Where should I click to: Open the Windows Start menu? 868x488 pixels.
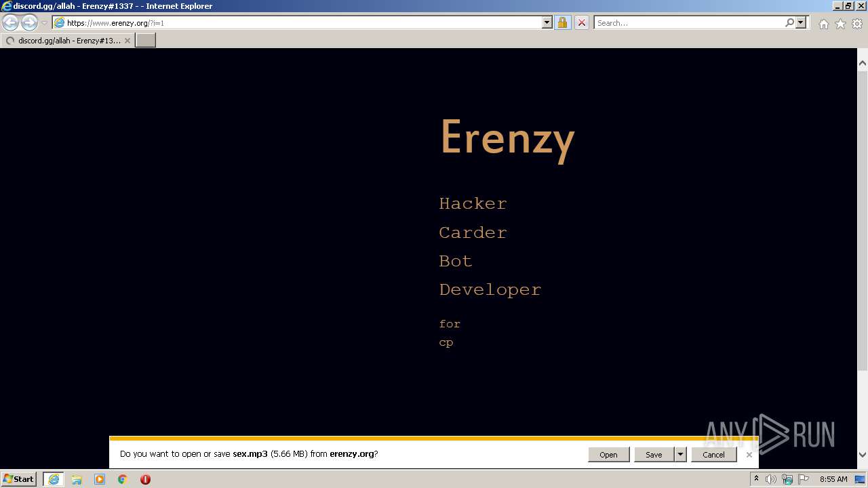point(18,479)
